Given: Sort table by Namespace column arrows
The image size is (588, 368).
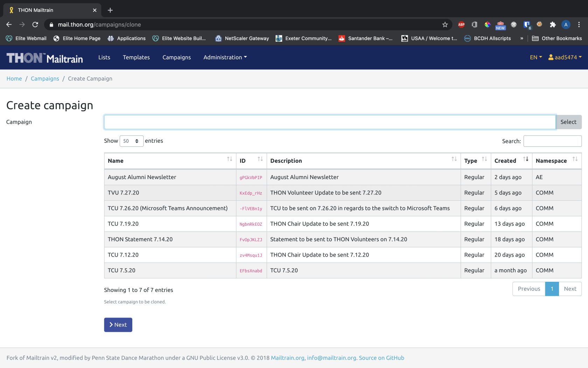Looking at the screenshot, I should coord(575,159).
